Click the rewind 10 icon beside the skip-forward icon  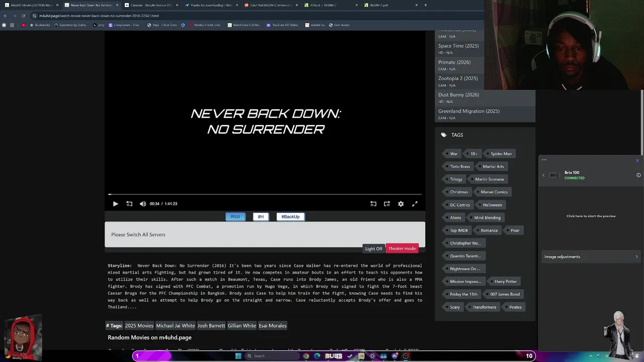coord(373,204)
